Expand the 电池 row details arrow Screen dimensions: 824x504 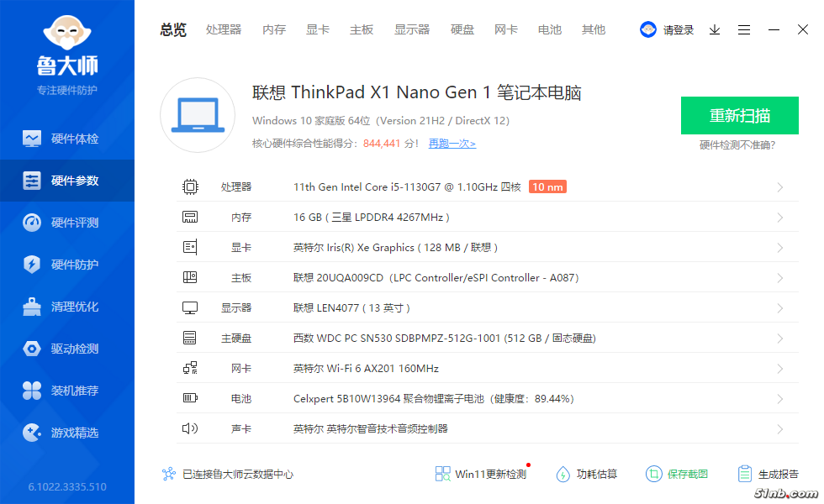780,399
